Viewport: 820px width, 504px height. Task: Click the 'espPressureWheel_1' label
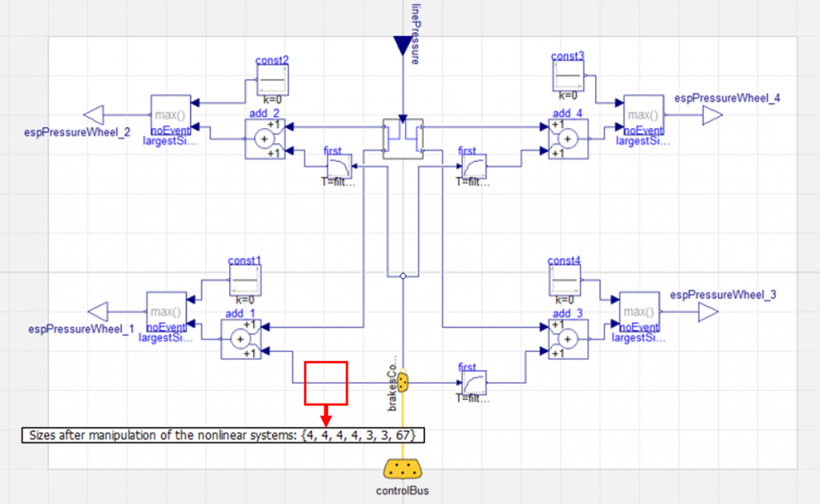point(81,329)
